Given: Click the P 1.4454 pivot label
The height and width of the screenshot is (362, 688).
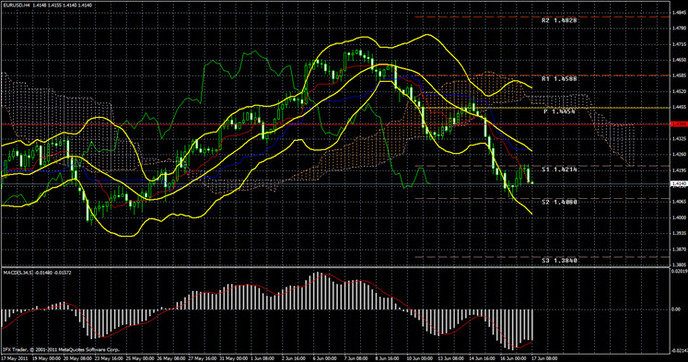Looking at the screenshot, I should tap(559, 112).
